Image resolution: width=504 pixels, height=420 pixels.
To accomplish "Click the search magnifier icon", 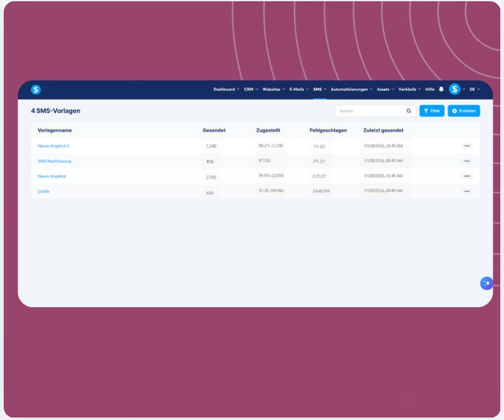I will coord(409,111).
